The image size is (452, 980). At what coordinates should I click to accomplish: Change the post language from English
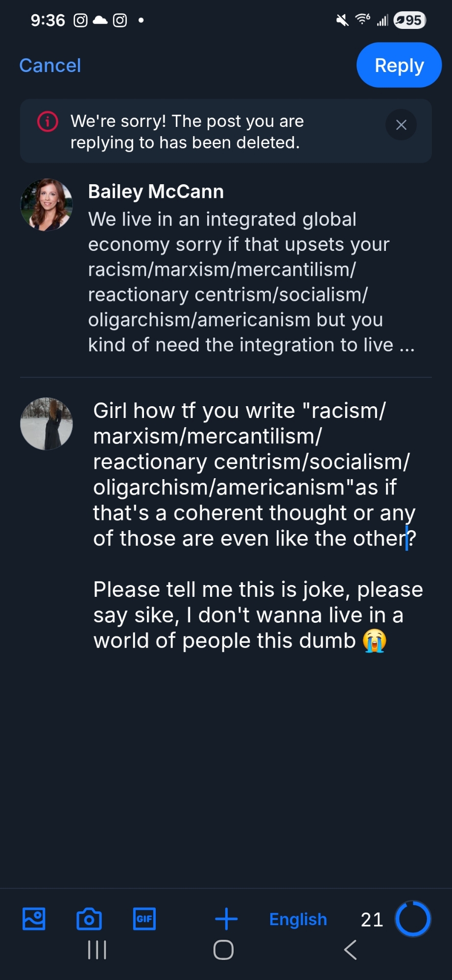point(298,919)
